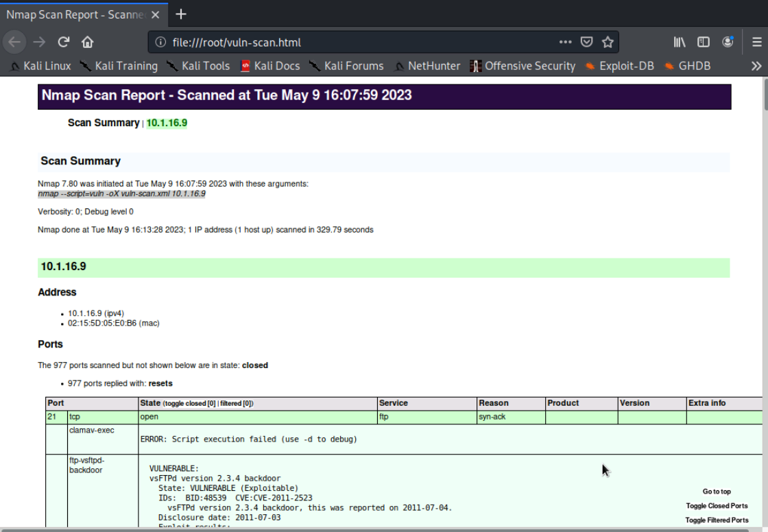Click the Version column header

coord(652,403)
